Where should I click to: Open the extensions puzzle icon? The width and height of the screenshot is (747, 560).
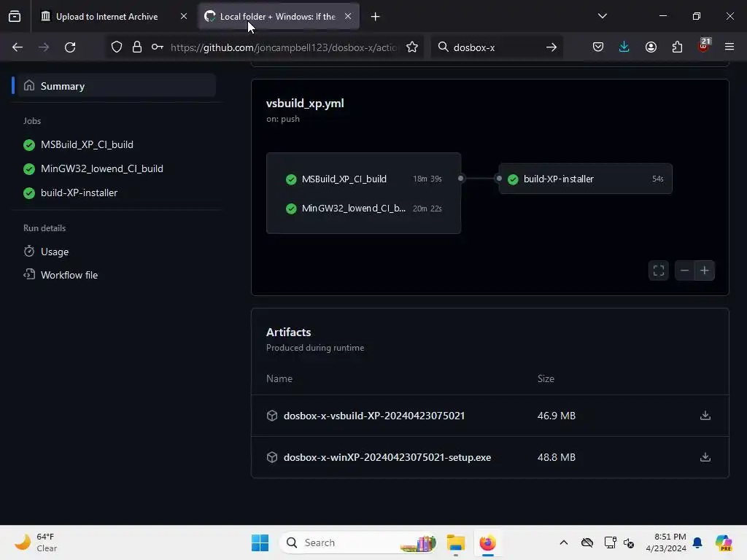click(677, 47)
